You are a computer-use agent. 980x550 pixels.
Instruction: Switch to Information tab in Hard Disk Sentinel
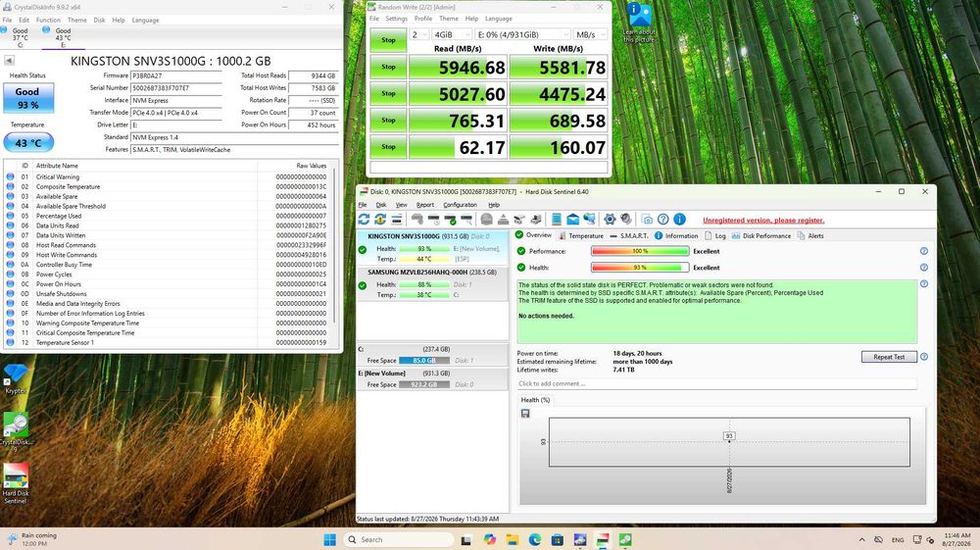coord(676,235)
